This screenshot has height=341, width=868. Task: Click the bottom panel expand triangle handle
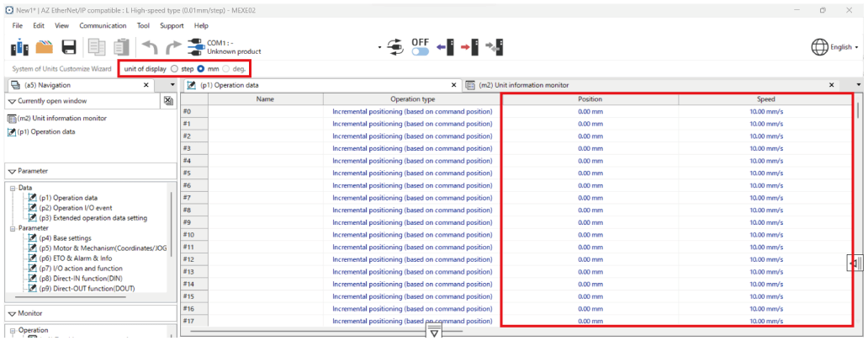pyautogui.click(x=434, y=332)
